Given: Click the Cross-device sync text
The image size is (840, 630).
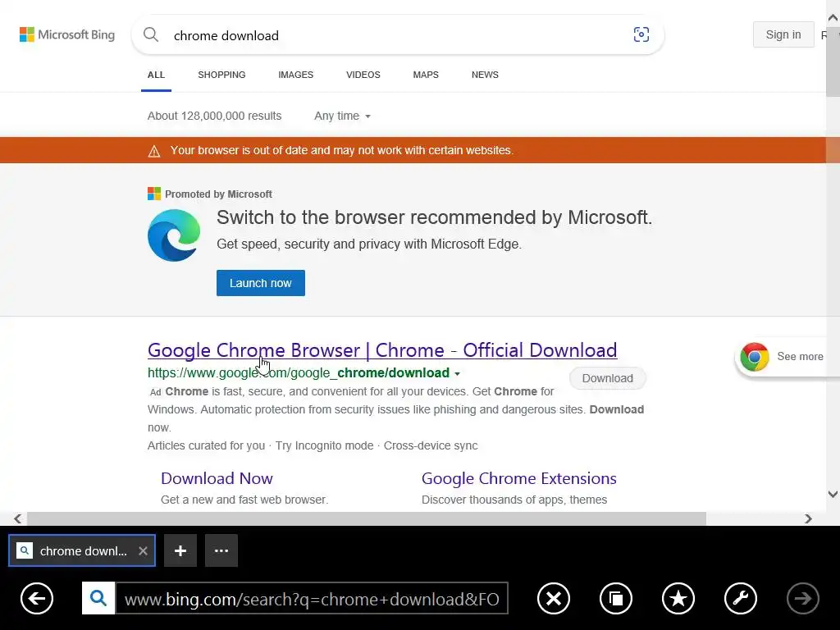Looking at the screenshot, I should click(431, 445).
